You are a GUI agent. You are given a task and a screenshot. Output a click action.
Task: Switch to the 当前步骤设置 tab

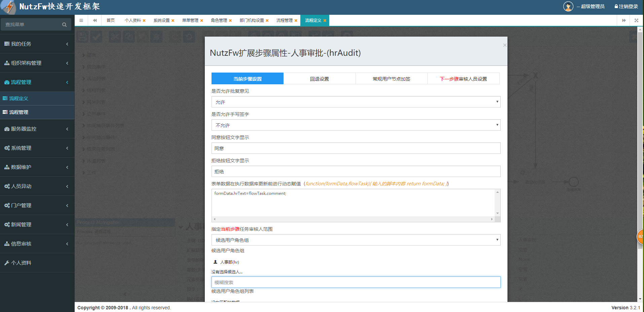(248, 79)
